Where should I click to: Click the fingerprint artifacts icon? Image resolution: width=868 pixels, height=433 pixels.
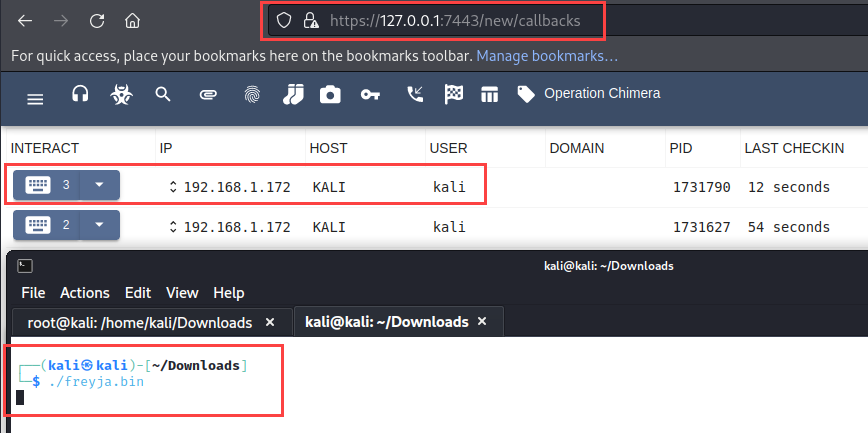click(251, 95)
